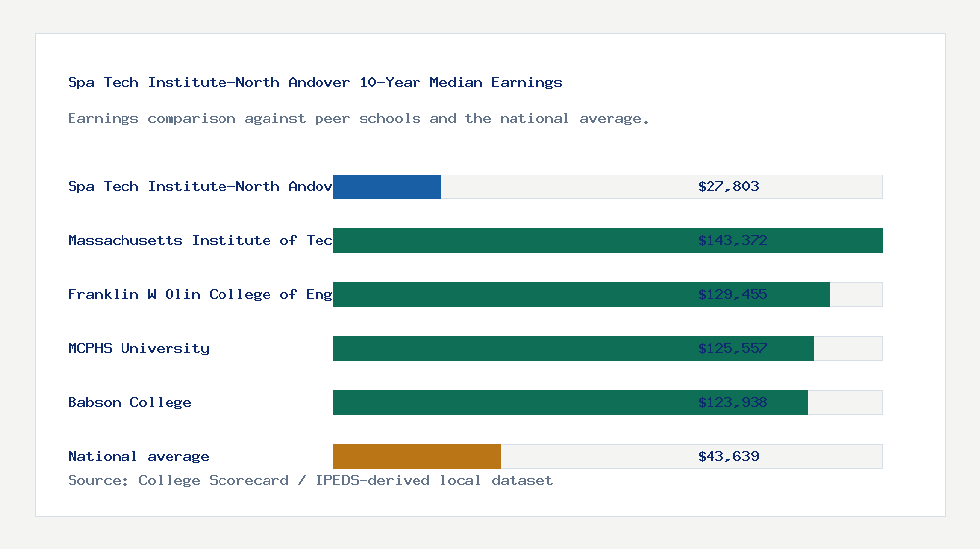
Task: Click the 'Source: College Scorecard / IPEDS-derived local dataset' footnote
Action: 310,480
